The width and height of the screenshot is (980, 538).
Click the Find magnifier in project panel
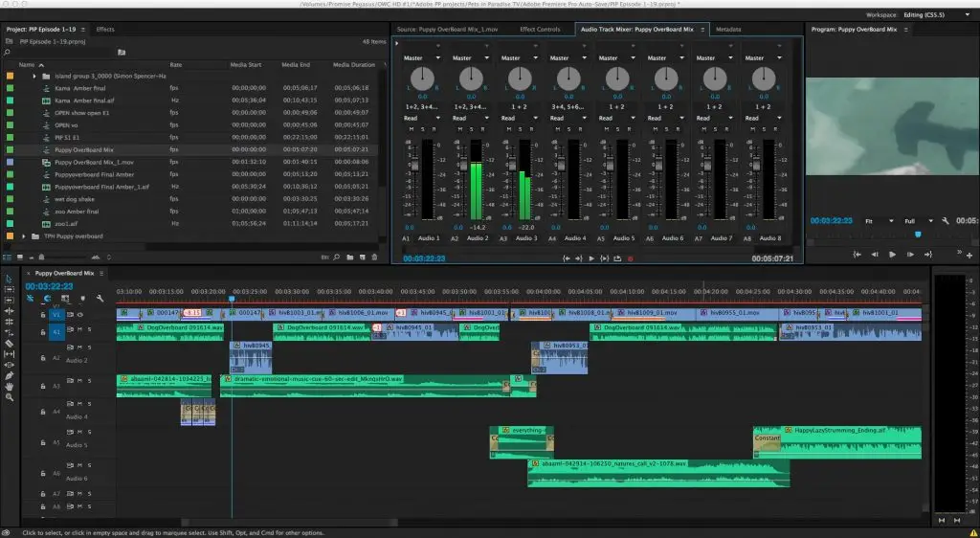(x=336, y=257)
